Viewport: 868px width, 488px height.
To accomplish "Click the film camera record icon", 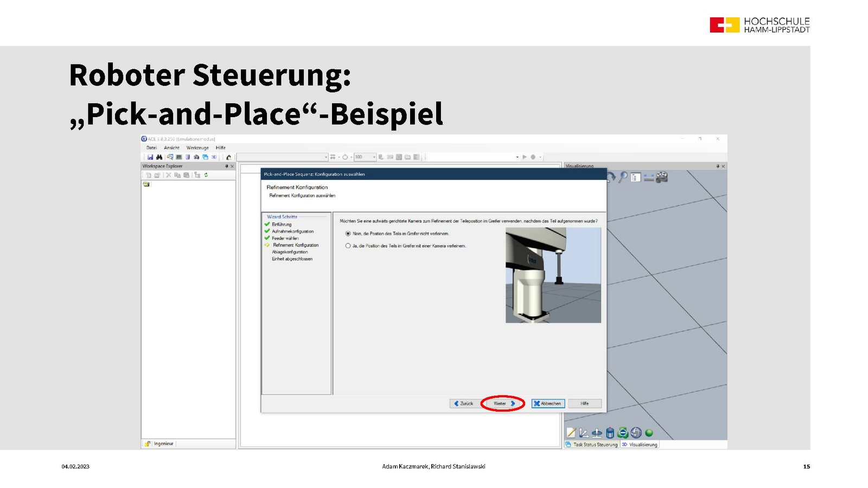I will click(661, 177).
